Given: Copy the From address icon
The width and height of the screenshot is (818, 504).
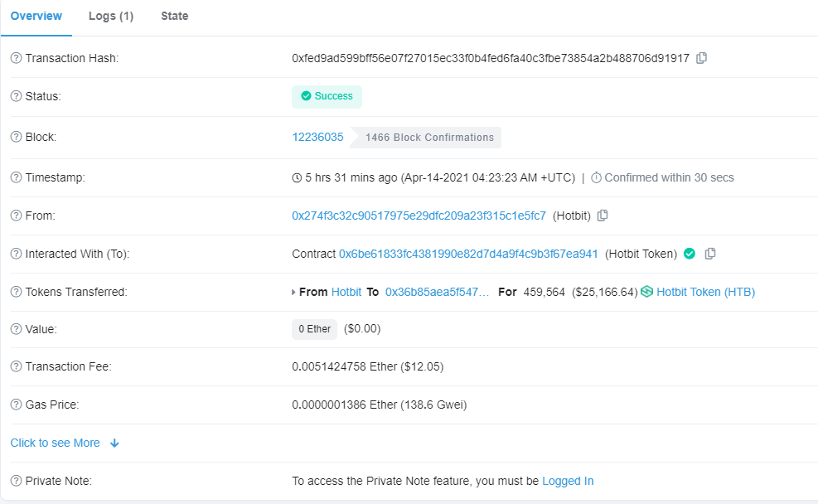Looking at the screenshot, I should 603,216.
